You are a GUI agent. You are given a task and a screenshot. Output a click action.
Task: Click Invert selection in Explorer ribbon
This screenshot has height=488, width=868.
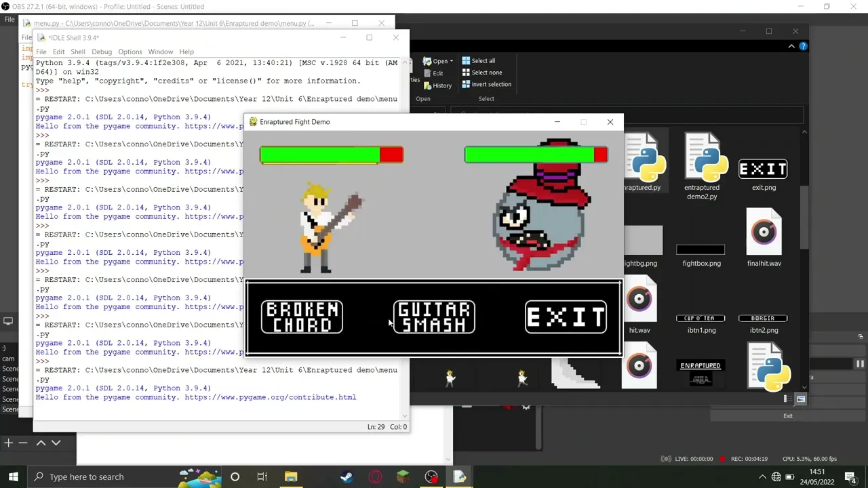487,85
